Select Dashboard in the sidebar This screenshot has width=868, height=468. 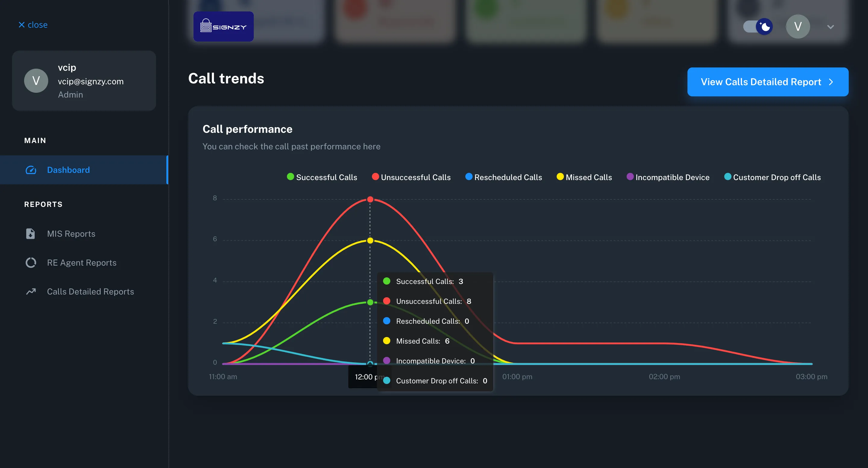click(84, 170)
